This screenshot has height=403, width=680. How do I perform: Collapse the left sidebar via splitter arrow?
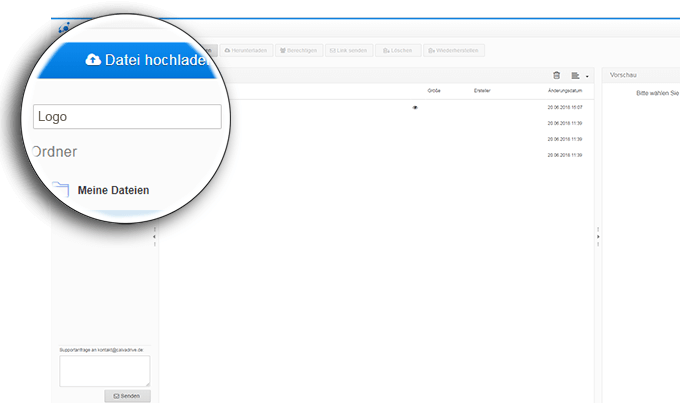[154, 236]
